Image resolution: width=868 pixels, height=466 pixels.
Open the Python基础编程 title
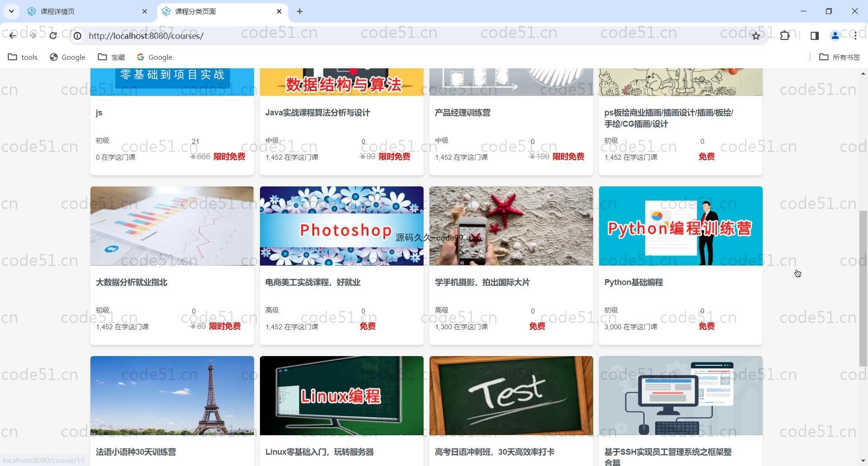(x=634, y=282)
